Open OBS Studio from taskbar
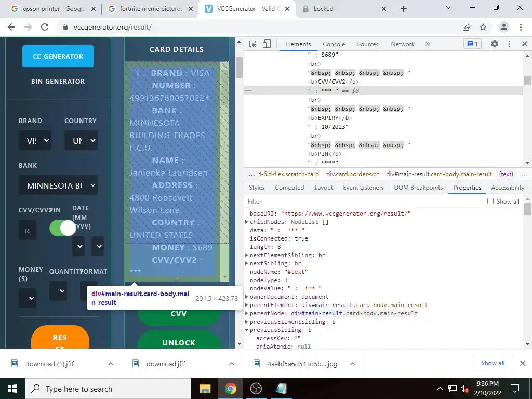This screenshot has width=532, height=399. (x=256, y=389)
